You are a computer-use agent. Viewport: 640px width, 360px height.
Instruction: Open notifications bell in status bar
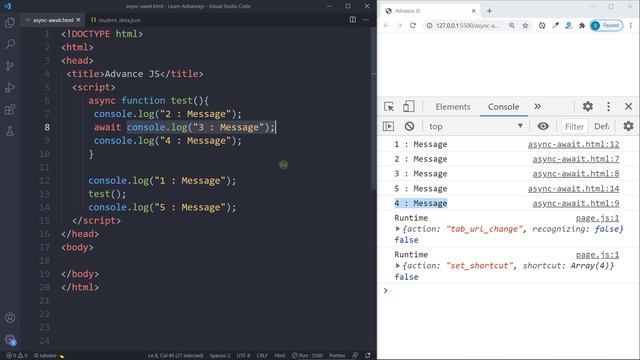(x=368, y=356)
